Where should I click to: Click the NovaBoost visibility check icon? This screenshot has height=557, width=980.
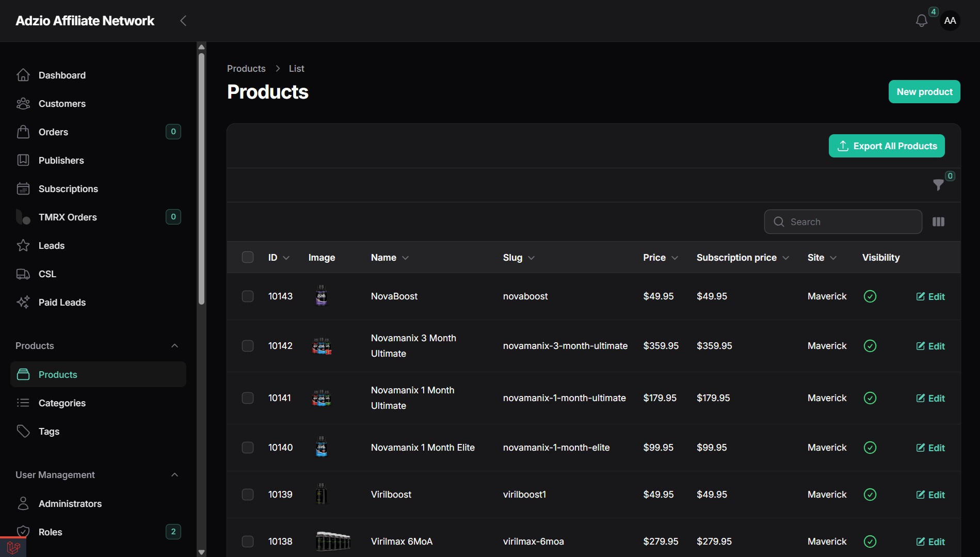pyautogui.click(x=870, y=296)
